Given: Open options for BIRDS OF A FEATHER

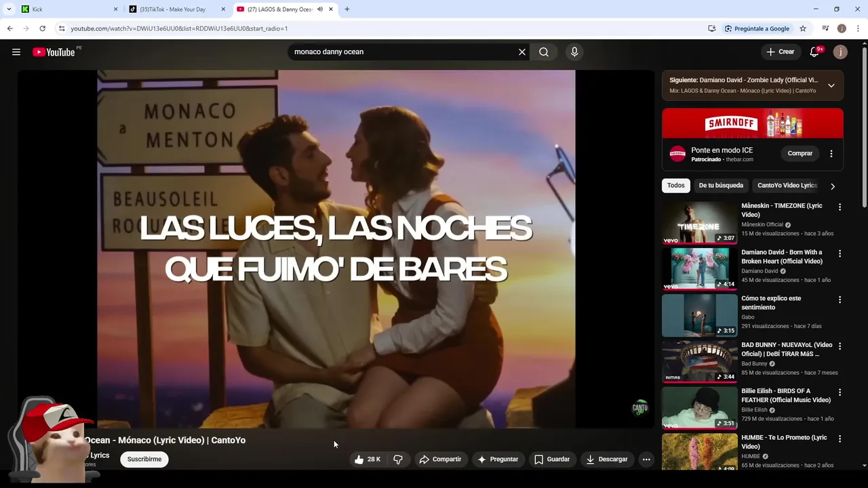Looking at the screenshot, I should tap(840, 392).
